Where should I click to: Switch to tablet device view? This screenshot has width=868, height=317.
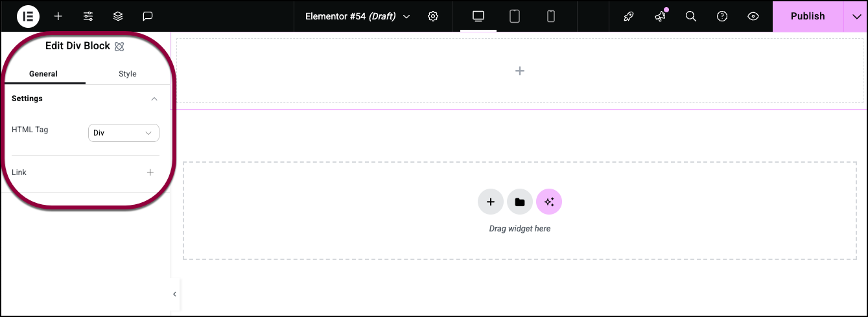(515, 16)
